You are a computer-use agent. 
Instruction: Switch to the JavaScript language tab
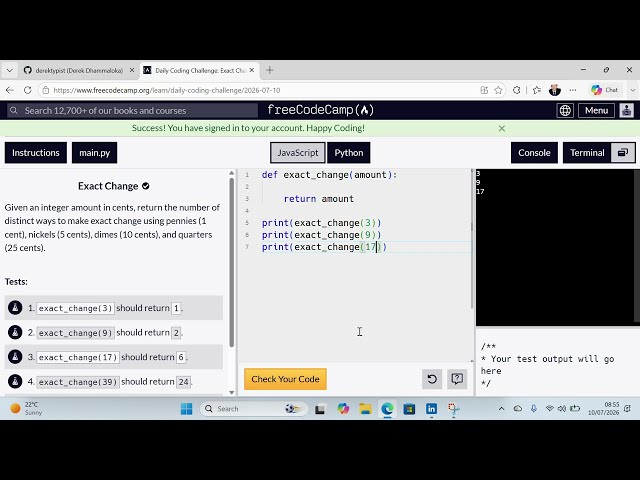tap(298, 153)
